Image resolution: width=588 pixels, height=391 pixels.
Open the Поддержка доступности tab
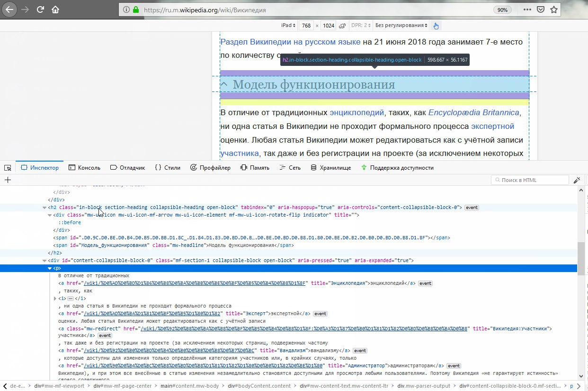[397, 168]
